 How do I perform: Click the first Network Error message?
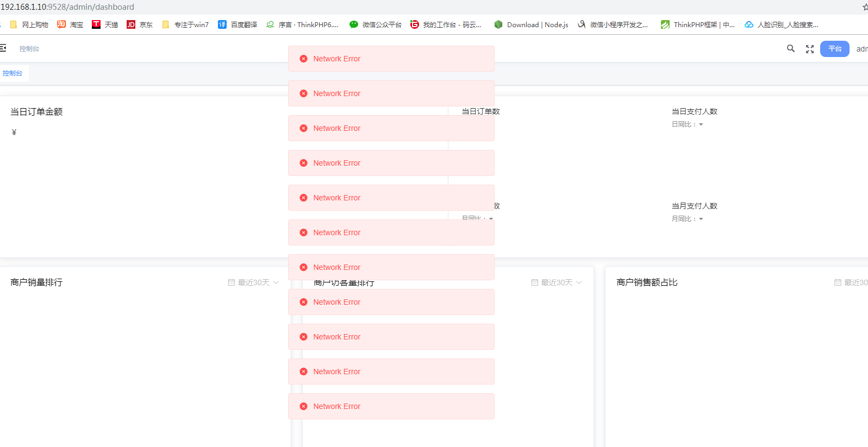(391, 59)
